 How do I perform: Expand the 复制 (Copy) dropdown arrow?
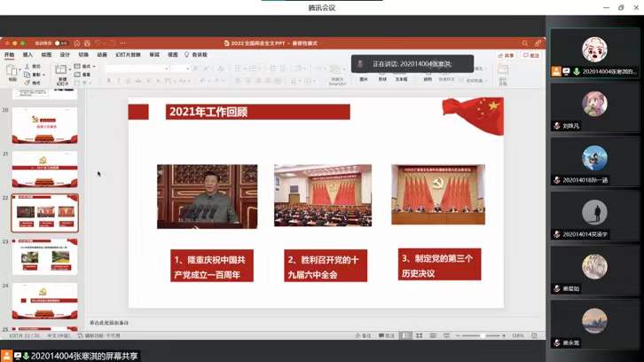point(44,75)
